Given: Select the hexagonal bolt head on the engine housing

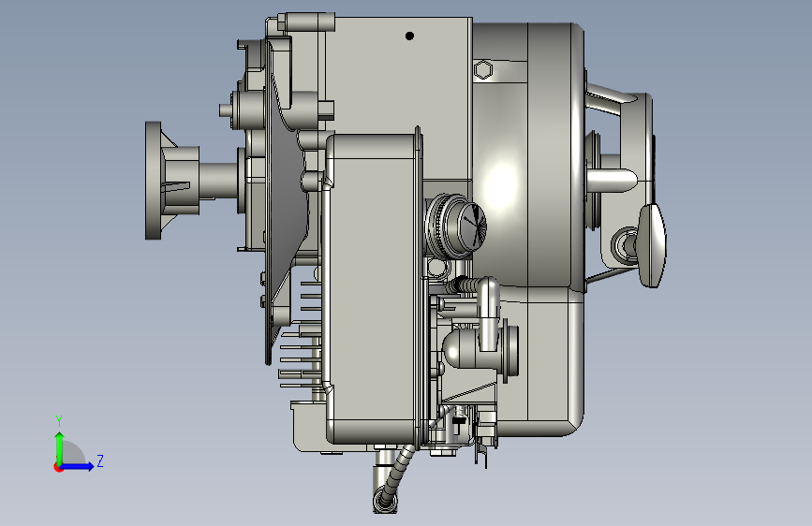Looking at the screenshot, I should point(482,69).
